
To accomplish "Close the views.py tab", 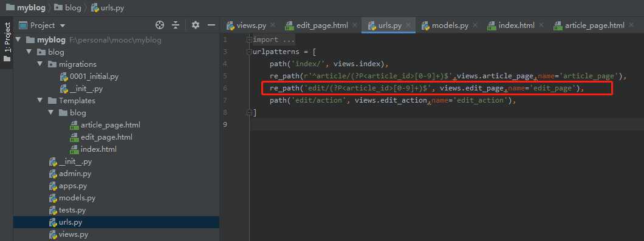I will [273, 25].
